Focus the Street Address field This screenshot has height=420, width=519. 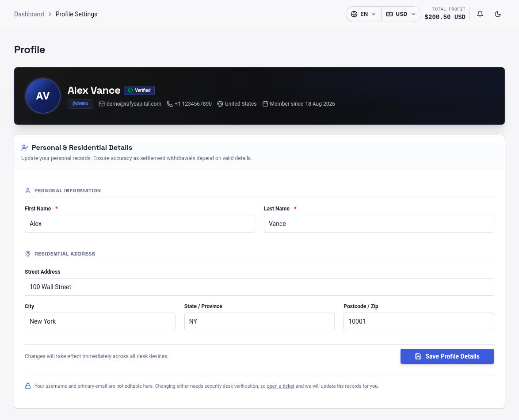(x=259, y=287)
